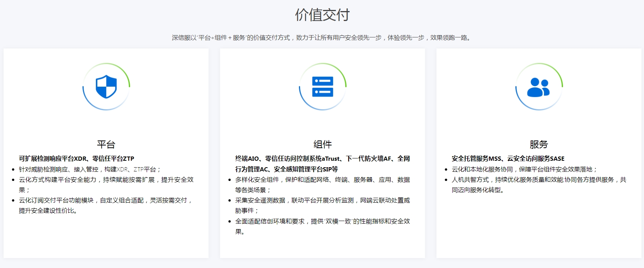Screen dimensions: 644x268
Task: Click bullet 云化订阅交付平台功能模块
Action: coord(106,205)
